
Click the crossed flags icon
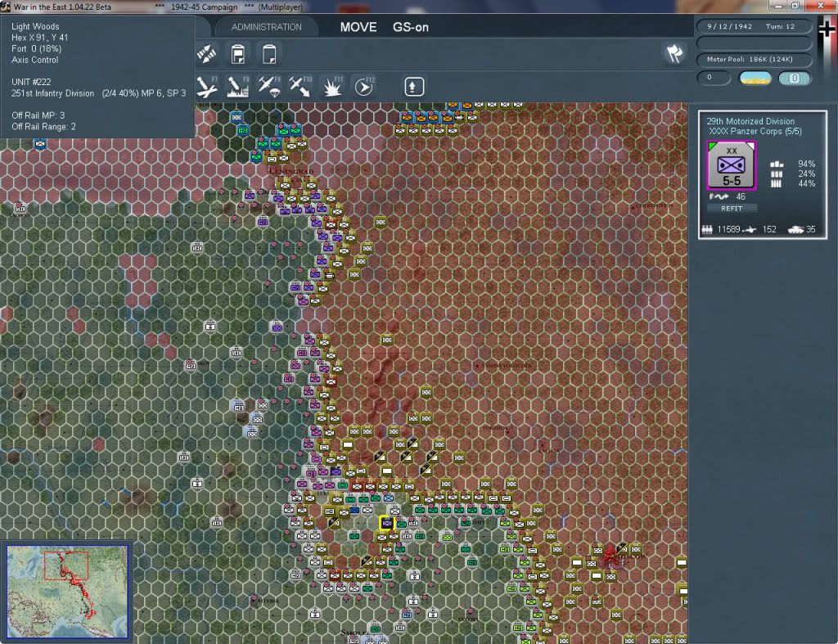[x=674, y=53]
